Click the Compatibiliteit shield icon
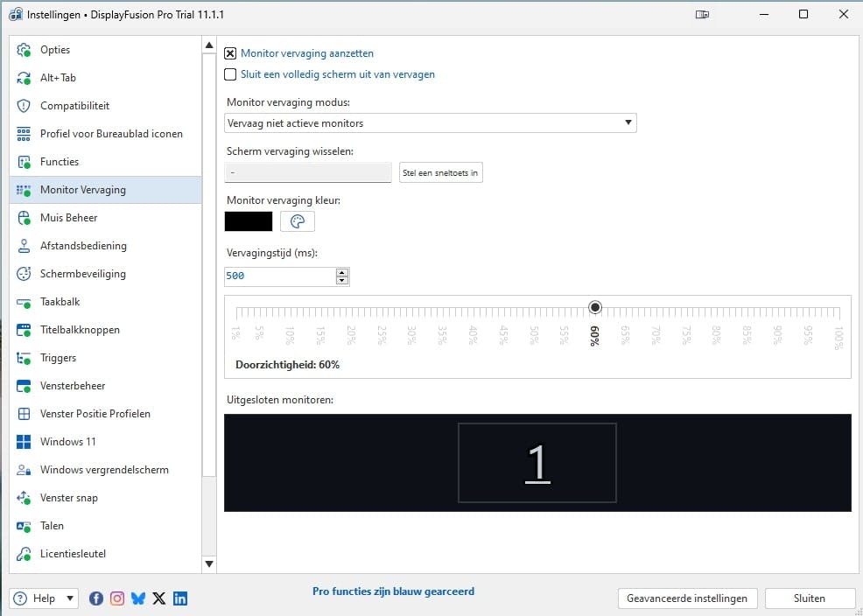 (24, 106)
